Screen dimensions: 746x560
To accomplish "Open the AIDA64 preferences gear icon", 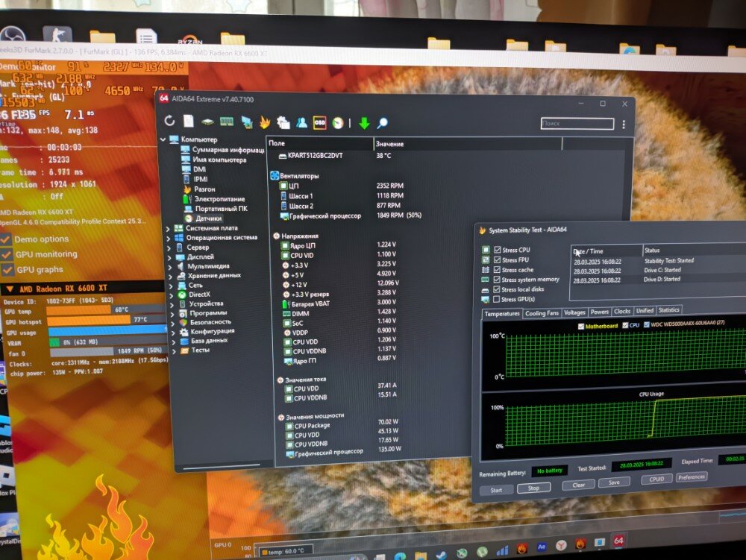I will 283,122.
